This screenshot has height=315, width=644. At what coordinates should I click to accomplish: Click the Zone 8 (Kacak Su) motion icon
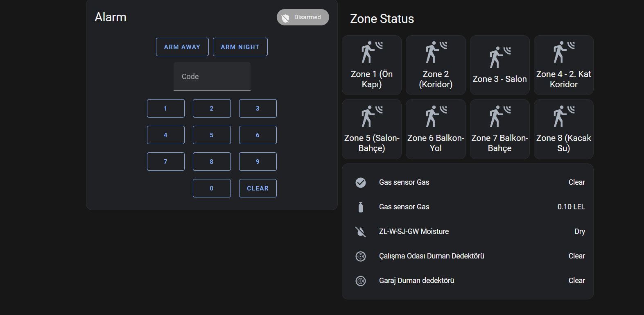(x=564, y=116)
